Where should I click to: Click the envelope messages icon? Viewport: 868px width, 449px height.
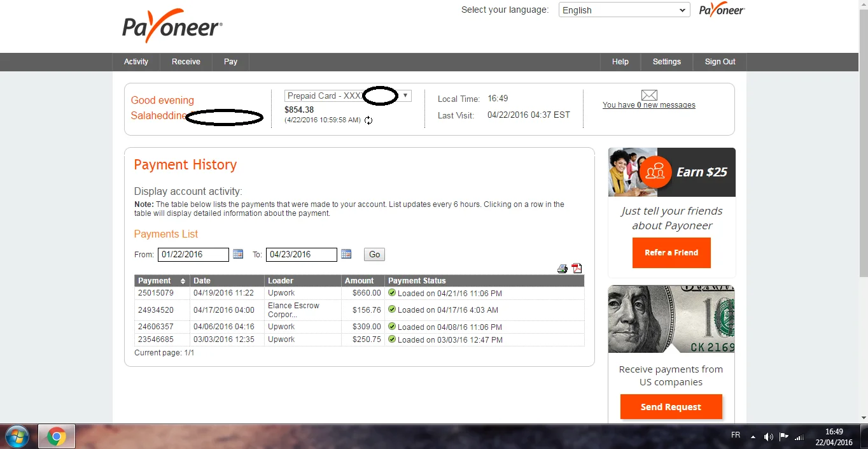pyautogui.click(x=648, y=95)
